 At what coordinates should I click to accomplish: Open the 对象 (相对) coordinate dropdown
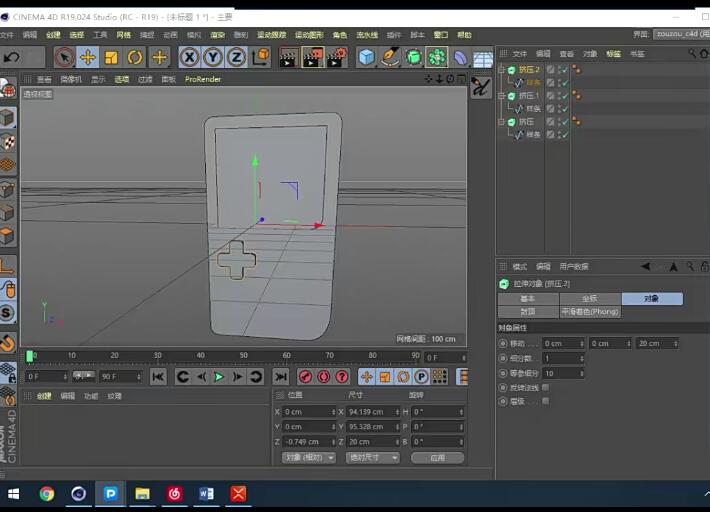(309, 458)
